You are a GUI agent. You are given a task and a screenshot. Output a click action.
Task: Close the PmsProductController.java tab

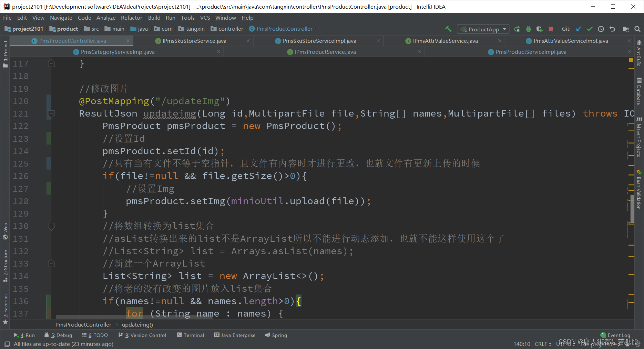pos(128,41)
